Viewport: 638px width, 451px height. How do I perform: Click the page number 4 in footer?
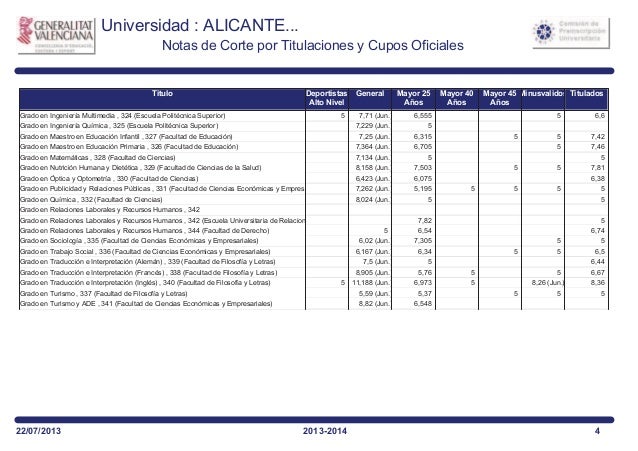coord(597,431)
